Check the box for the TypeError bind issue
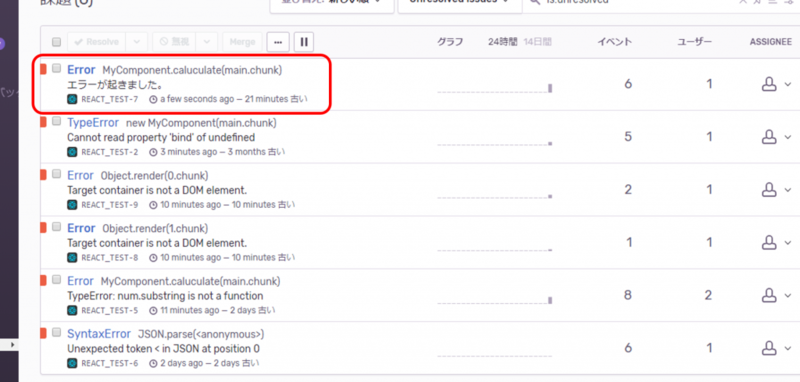The image size is (800, 382). click(57, 121)
